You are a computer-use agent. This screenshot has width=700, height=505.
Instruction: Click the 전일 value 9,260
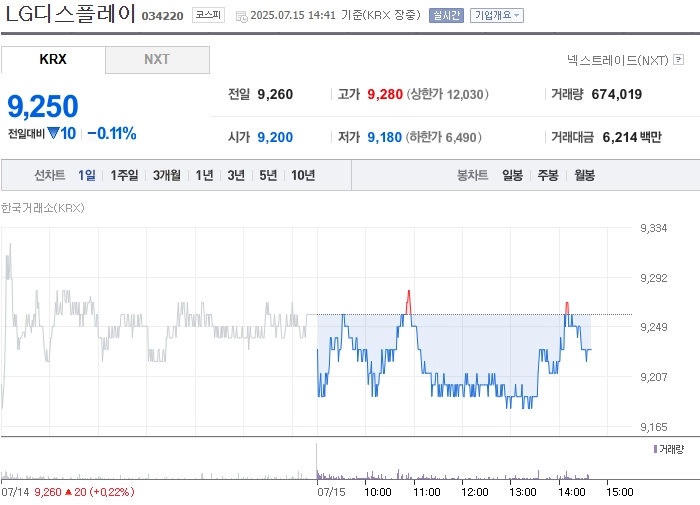pos(275,94)
